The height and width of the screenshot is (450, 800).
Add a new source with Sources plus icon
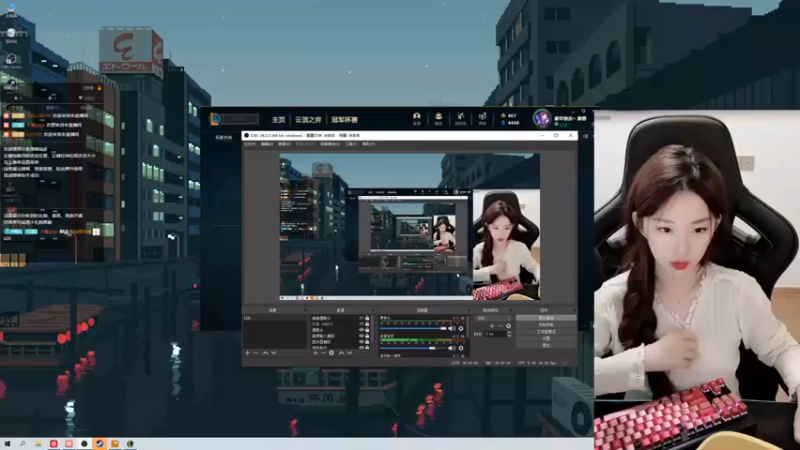pyautogui.click(x=315, y=353)
